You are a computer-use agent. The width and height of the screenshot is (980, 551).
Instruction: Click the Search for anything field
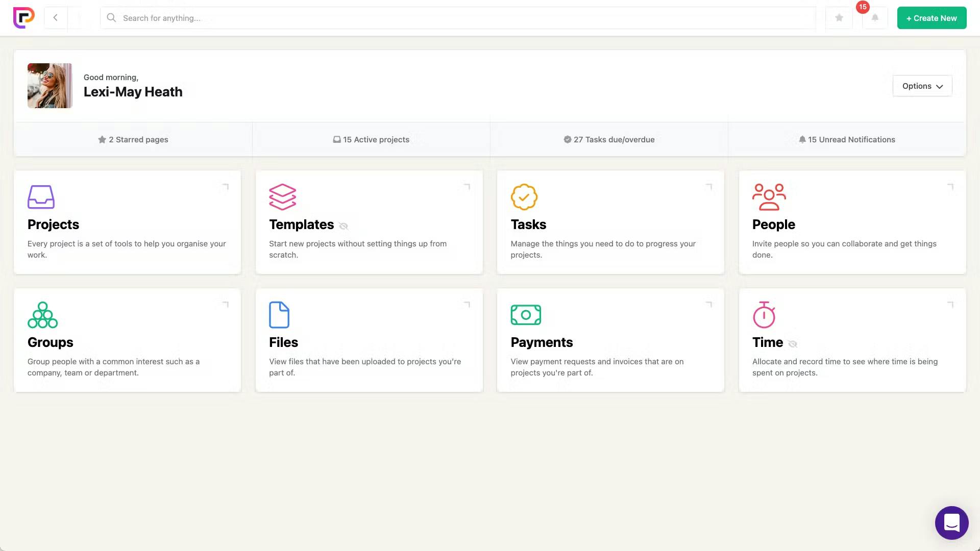click(x=458, y=18)
